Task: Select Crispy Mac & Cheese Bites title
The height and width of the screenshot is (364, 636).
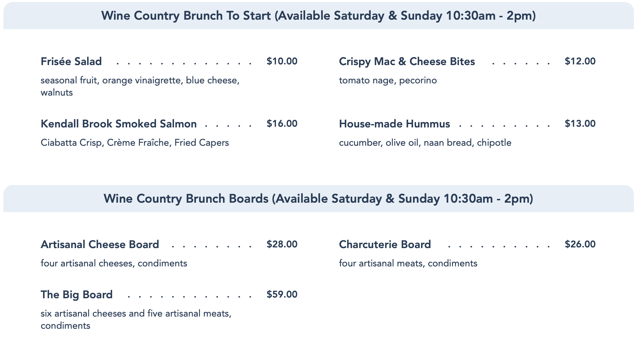Action: (x=407, y=61)
